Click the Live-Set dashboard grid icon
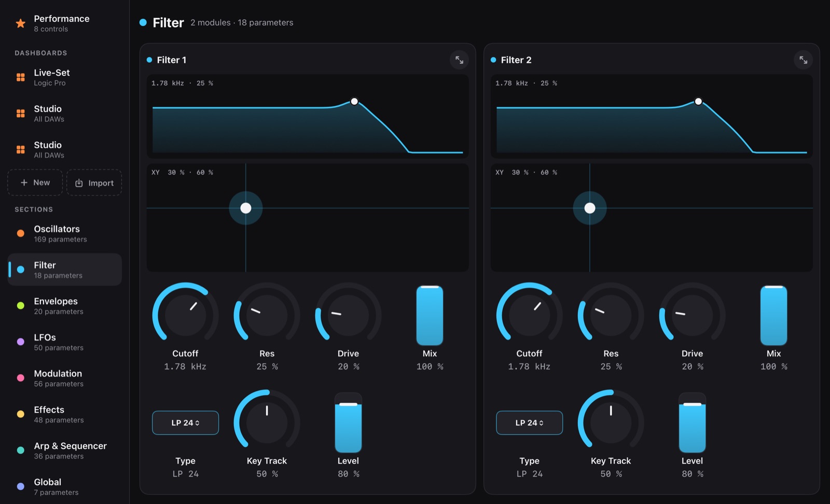This screenshot has height=504, width=830. click(21, 77)
